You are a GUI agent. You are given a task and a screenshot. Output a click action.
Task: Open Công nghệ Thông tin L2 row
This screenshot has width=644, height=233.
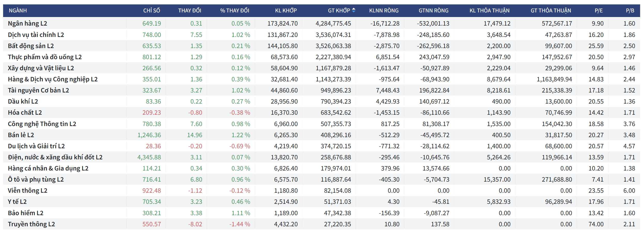[42, 124]
